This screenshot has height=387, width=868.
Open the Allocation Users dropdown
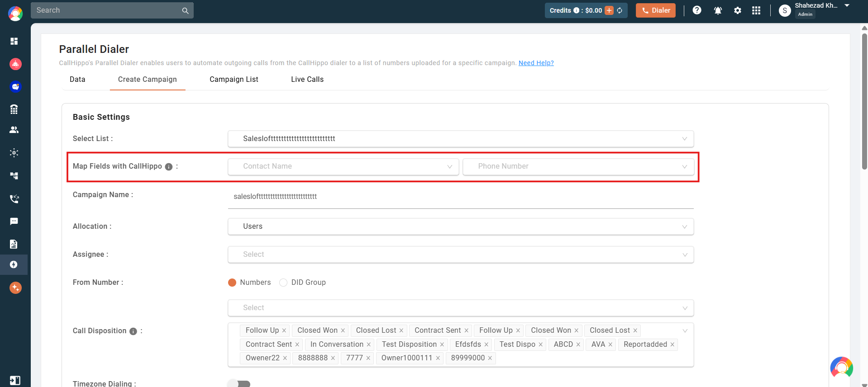tap(461, 227)
